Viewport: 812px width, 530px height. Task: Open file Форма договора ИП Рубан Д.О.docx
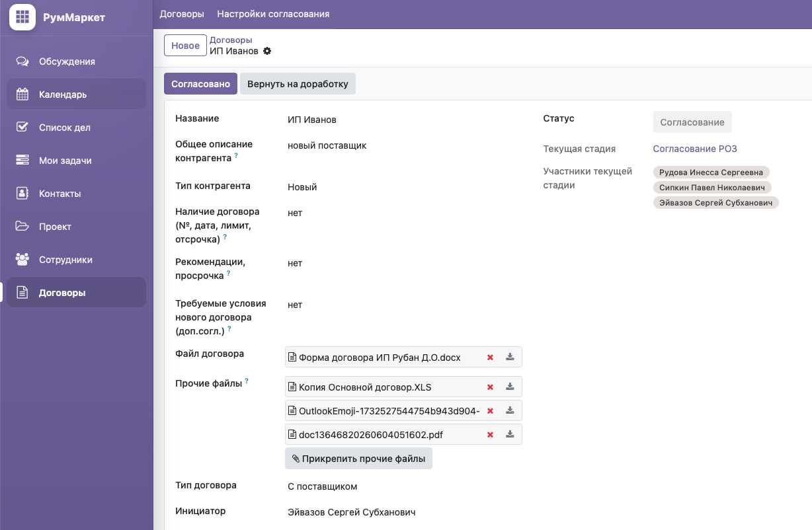pyautogui.click(x=380, y=358)
